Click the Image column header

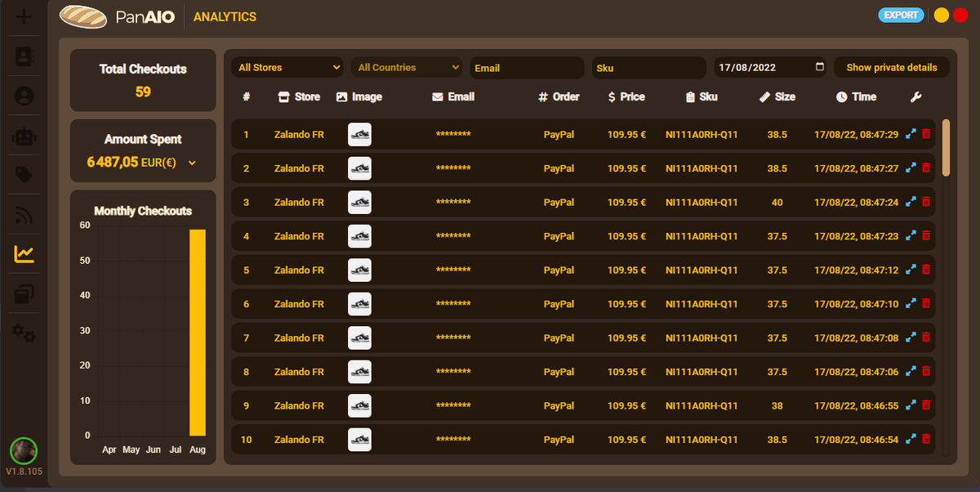(x=359, y=96)
